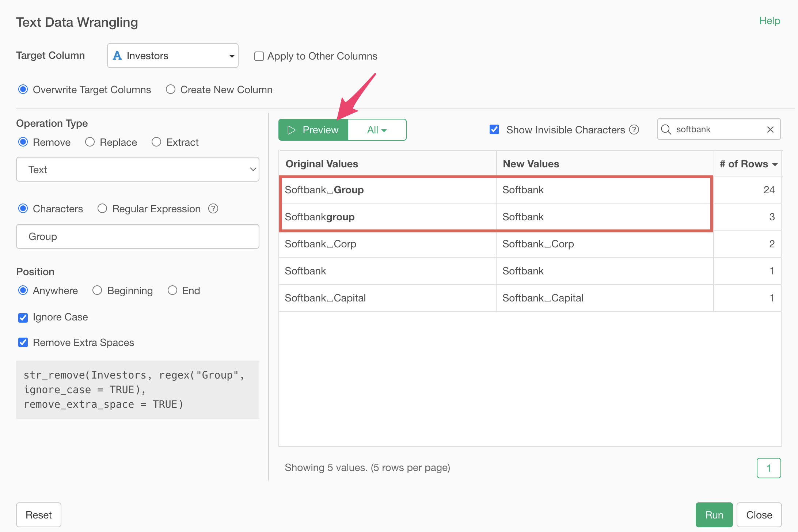Click the Investors column type A icon

[117, 56]
